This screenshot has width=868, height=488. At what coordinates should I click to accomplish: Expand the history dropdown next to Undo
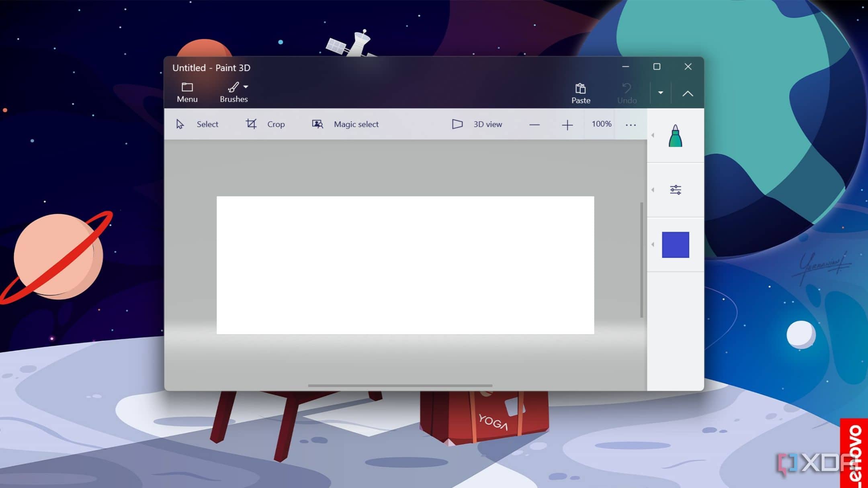660,93
